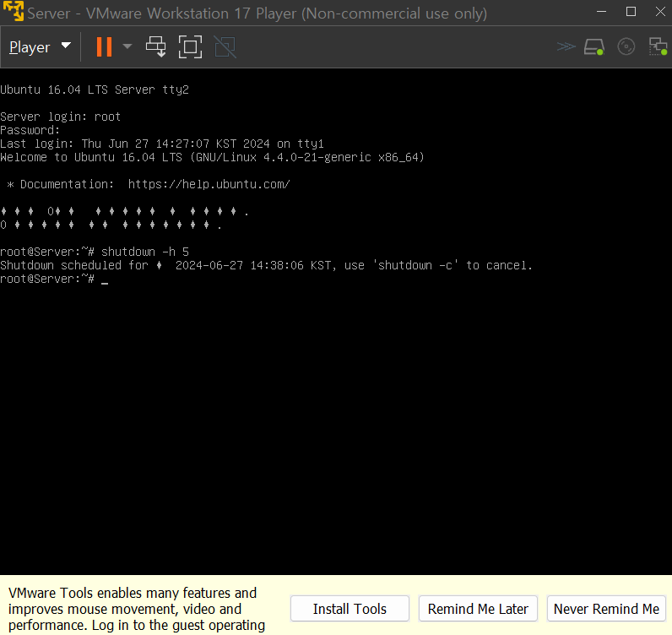Minimize the VMware Player window

click(601, 12)
